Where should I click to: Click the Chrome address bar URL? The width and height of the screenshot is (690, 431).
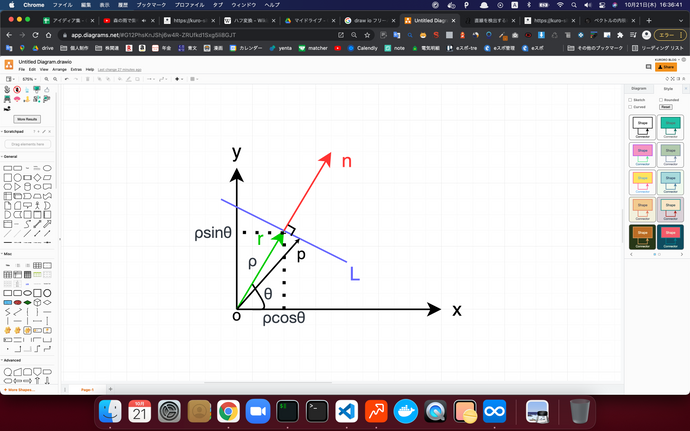click(x=154, y=35)
